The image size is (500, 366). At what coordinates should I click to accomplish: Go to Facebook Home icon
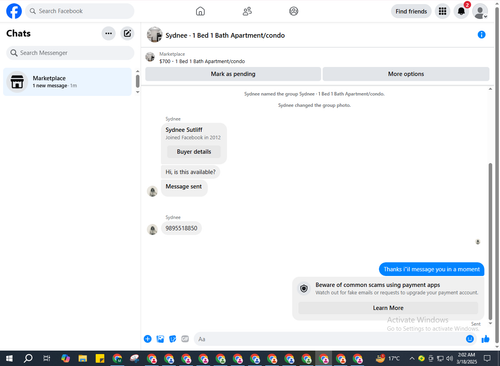coord(200,11)
